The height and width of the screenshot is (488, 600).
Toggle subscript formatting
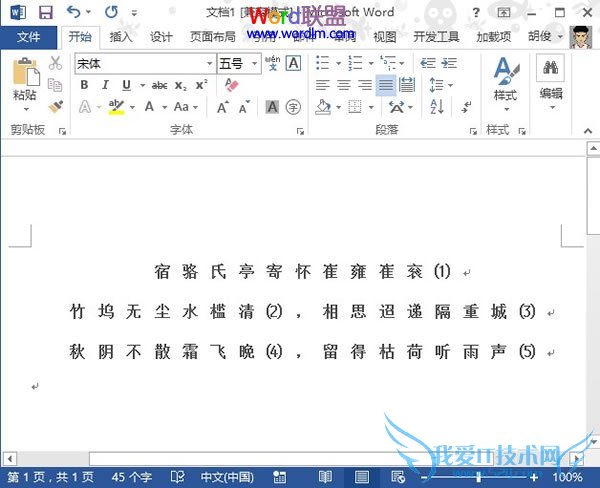point(181,85)
